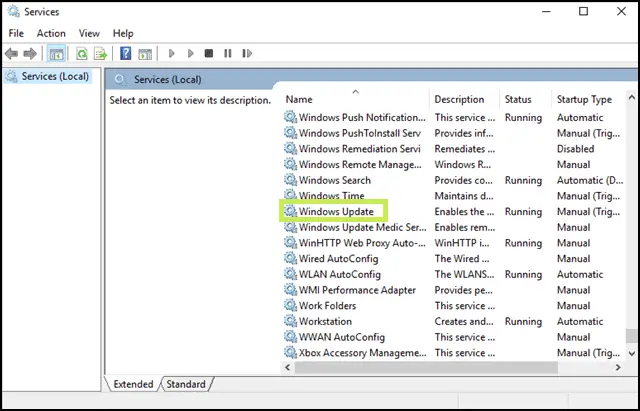640x411 pixels.
Task: Select the Windows Push Notification service row
Action: point(453,118)
